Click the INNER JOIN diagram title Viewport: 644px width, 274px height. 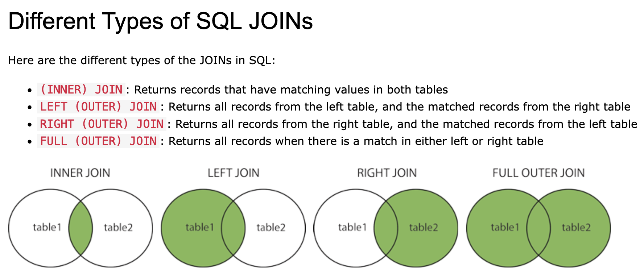point(80,173)
